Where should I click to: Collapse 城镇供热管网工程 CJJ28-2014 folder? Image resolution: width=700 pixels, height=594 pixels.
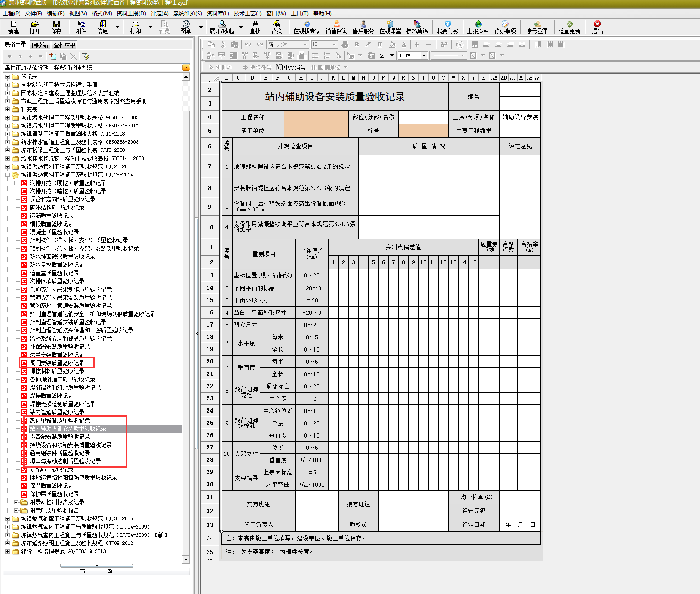pos(7,175)
